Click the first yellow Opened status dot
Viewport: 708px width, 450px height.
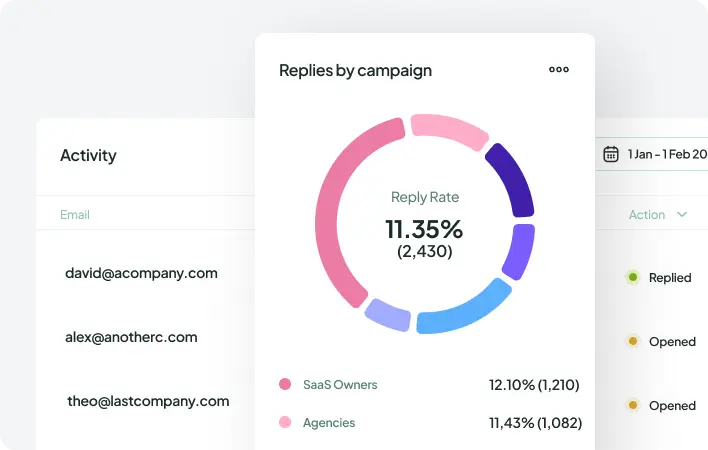632,341
